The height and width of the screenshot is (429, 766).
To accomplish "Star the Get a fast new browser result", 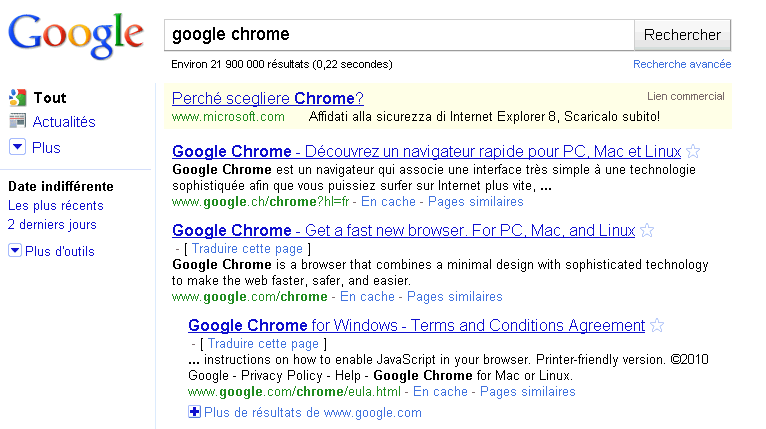I will pyautogui.click(x=647, y=231).
